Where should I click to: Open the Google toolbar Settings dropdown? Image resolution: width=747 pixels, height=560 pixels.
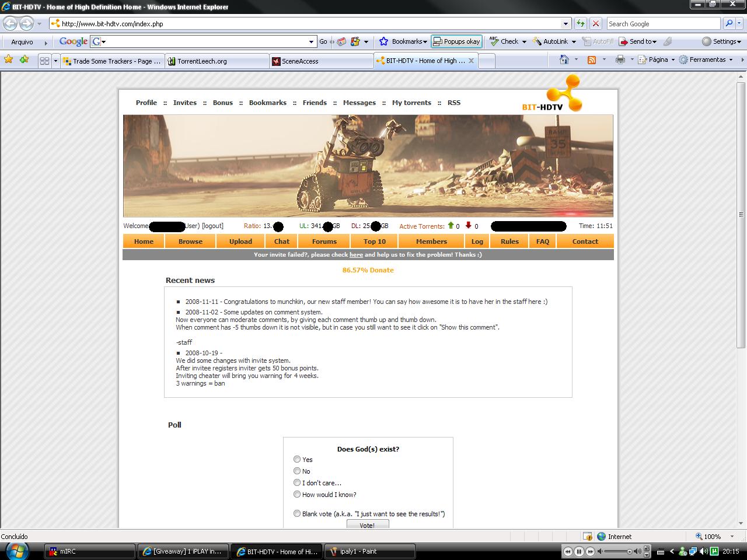click(721, 41)
